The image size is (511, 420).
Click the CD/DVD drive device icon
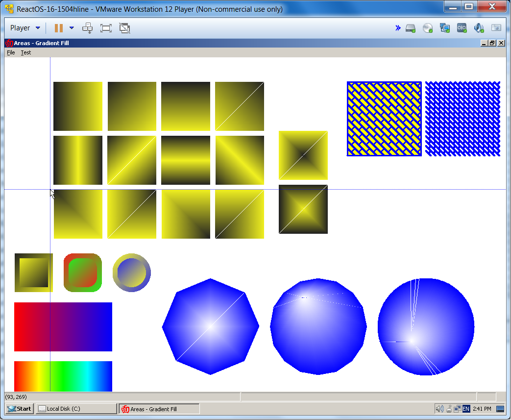[x=428, y=28]
